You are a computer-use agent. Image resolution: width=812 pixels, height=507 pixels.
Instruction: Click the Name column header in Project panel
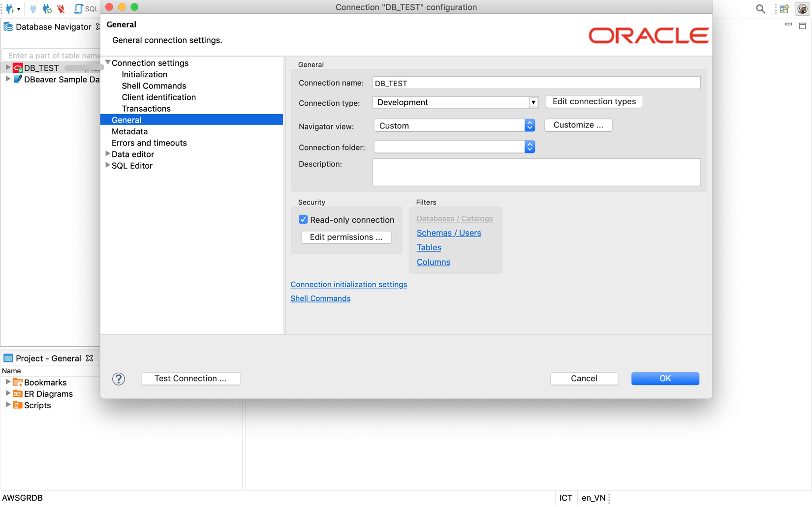pyautogui.click(x=11, y=371)
